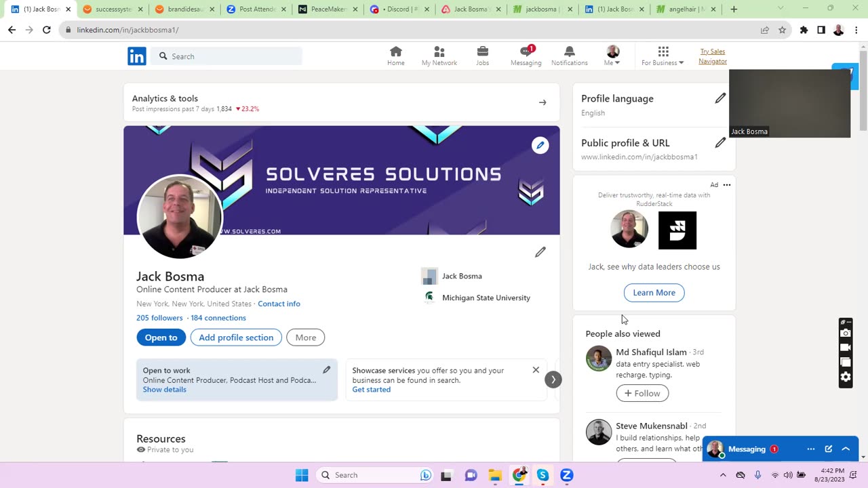Open the More profile actions button
Viewport: 868px width, 488px height.
pos(306,338)
